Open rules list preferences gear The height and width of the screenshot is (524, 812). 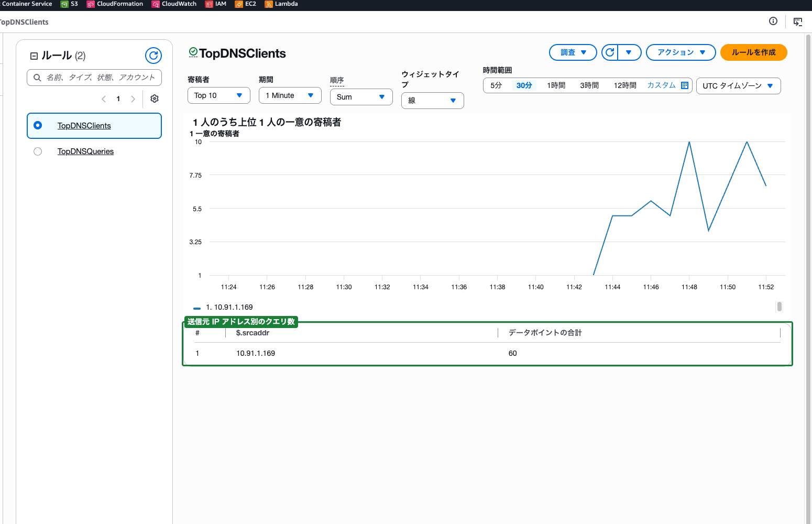(155, 99)
